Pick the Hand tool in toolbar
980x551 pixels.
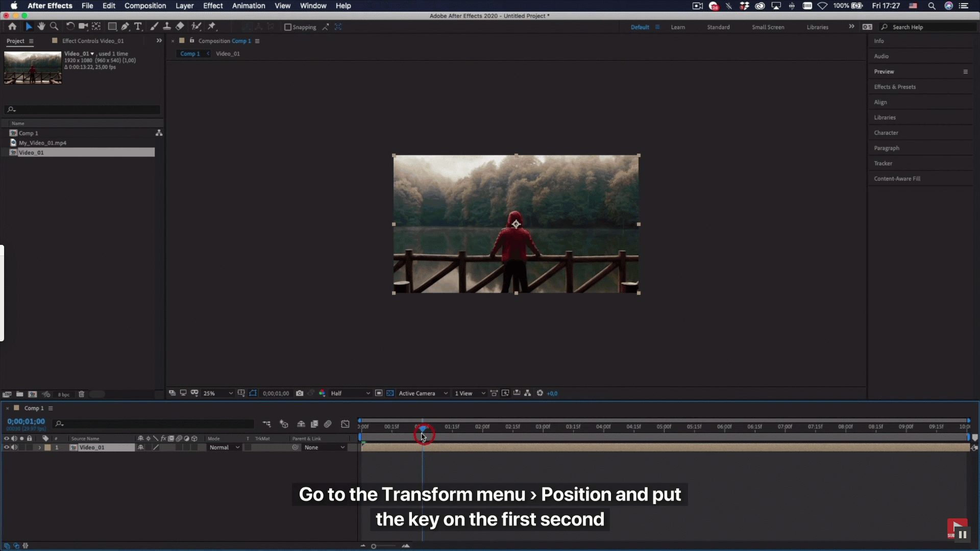pos(41,27)
